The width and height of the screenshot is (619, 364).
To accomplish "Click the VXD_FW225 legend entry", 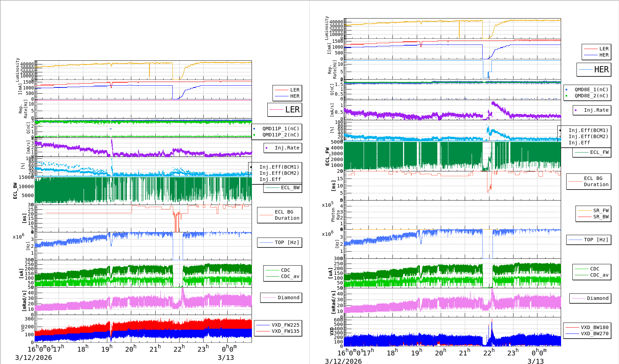I will [285, 325].
